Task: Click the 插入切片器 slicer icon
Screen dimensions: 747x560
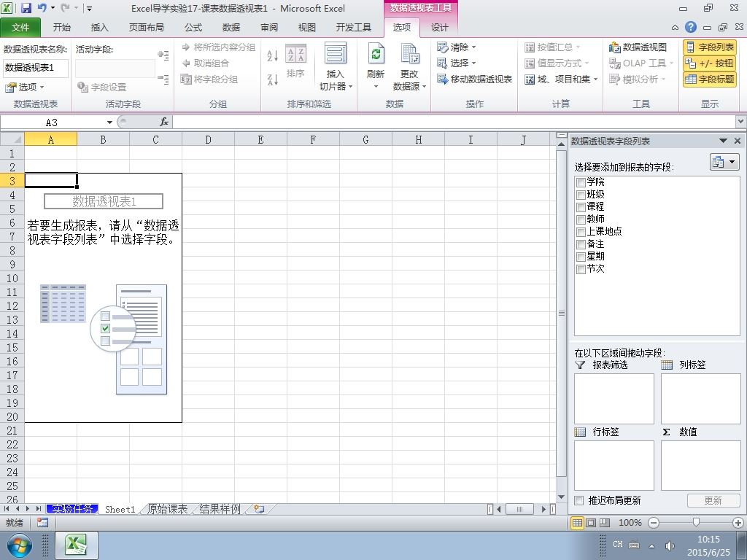Action: click(336, 66)
